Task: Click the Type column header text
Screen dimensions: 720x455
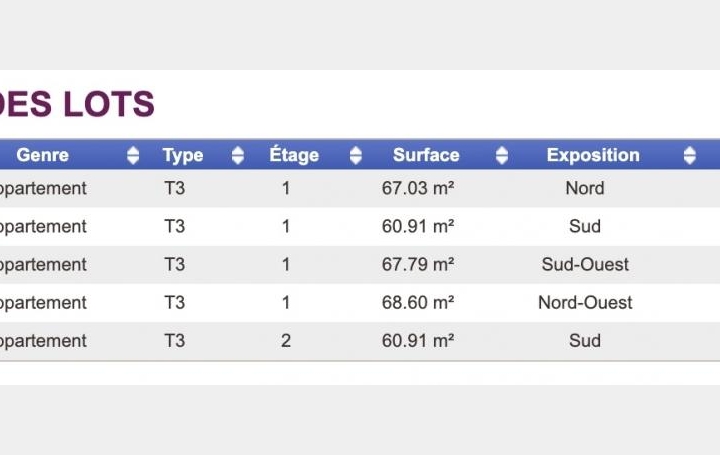Action: click(183, 156)
